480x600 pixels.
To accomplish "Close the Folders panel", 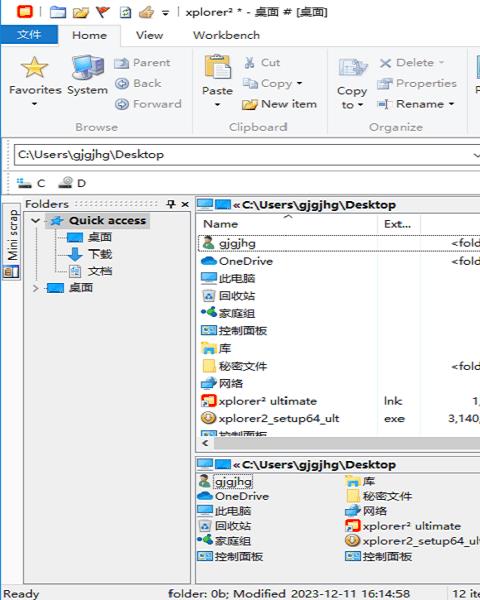I will [185, 204].
